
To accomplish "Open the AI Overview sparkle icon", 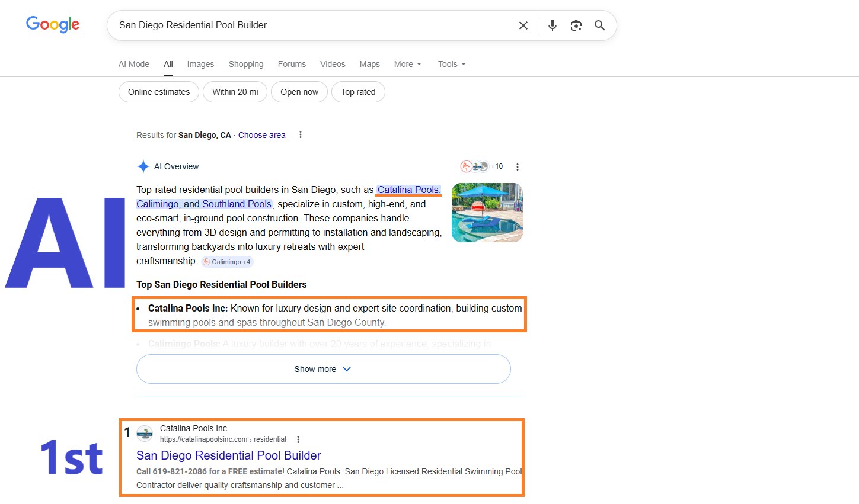I will pyautogui.click(x=143, y=166).
